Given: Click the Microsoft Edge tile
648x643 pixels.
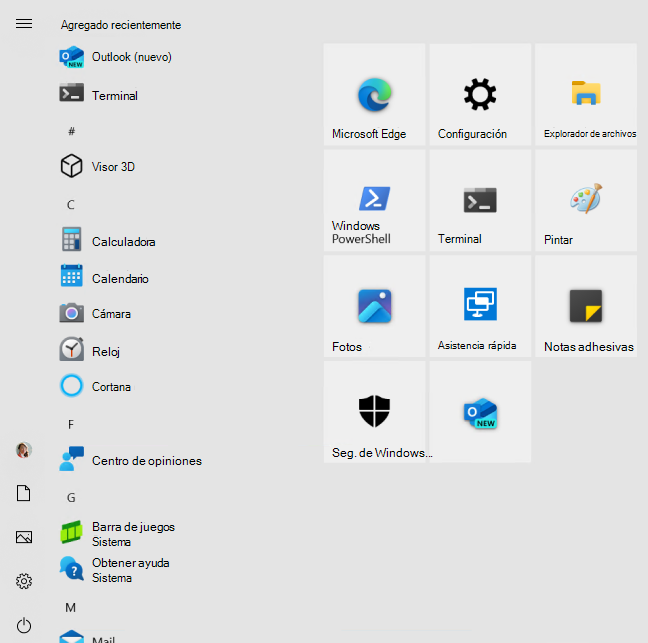Looking at the screenshot, I should 374,95.
